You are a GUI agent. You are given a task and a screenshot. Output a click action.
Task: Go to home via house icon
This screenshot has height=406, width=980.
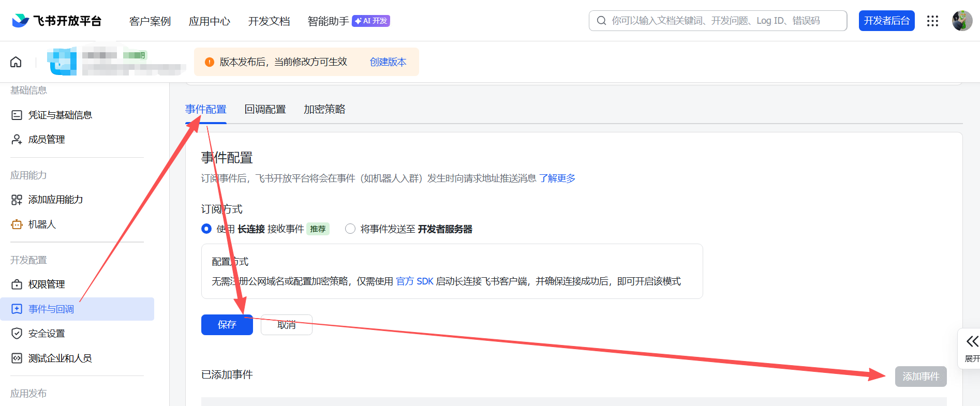tap(16, 62)
